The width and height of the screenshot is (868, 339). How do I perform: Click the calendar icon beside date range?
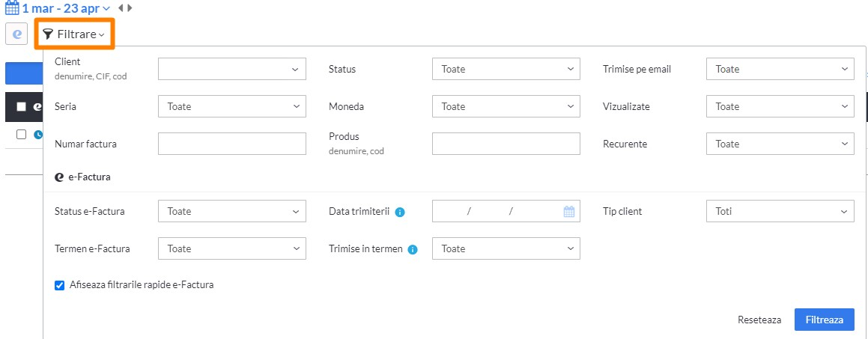pyautogui.click(x=12, y=7)
